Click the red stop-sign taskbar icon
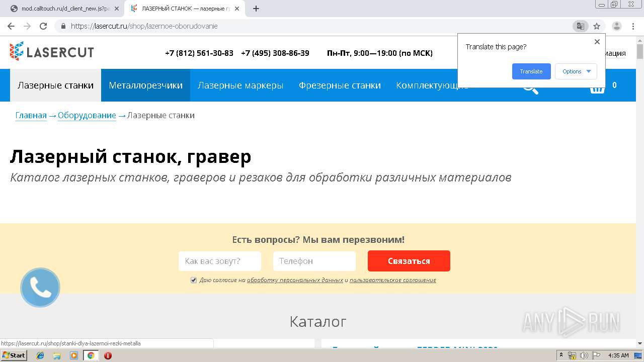Image resolution: width=644 pixels, height=362 pixels. (108, 355)
